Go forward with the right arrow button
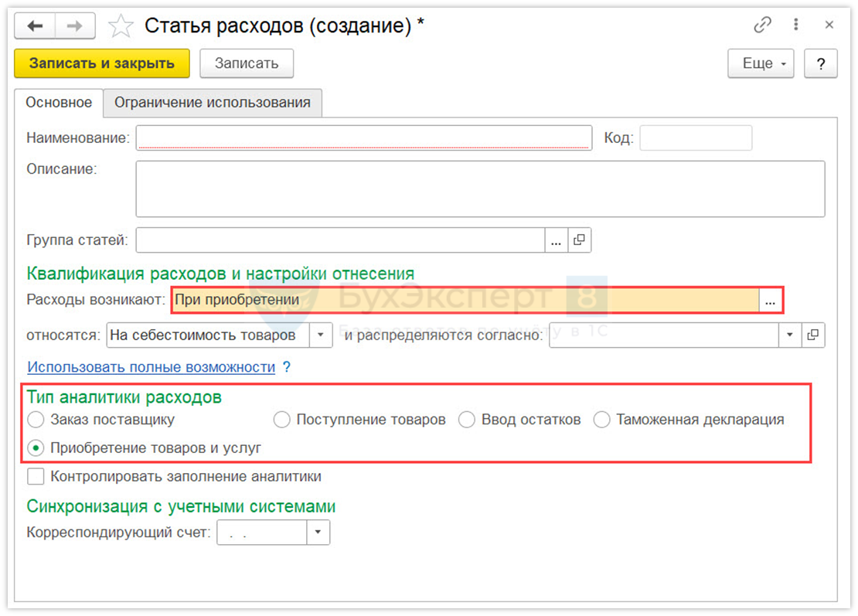The width and height of the screenshot is (858, 616). [x=75, y=26]
